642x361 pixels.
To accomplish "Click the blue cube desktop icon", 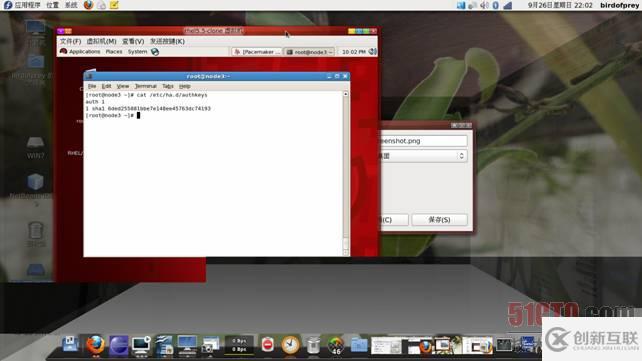I will (35, 183).
